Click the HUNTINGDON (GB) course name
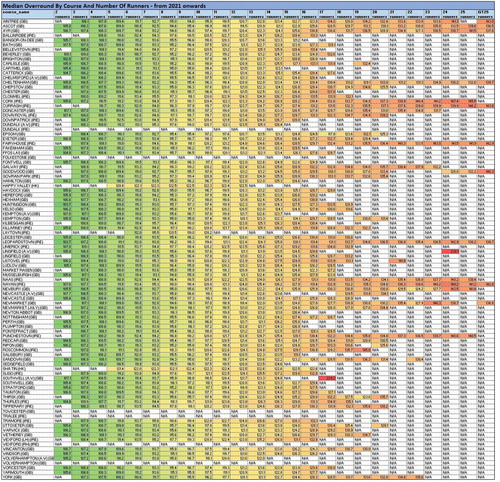This screenshot has height=482, width=500. pos(19,204)
